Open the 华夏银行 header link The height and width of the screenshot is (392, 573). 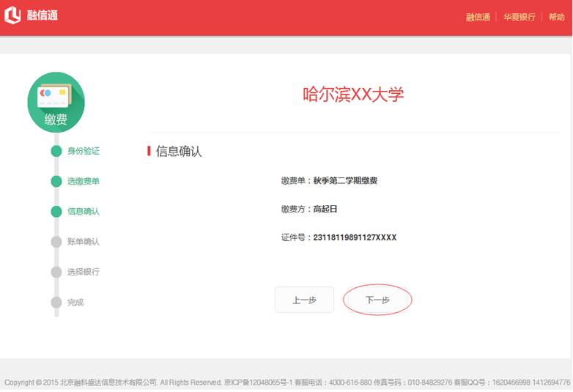pyautogui.click(x=520, y=17)
